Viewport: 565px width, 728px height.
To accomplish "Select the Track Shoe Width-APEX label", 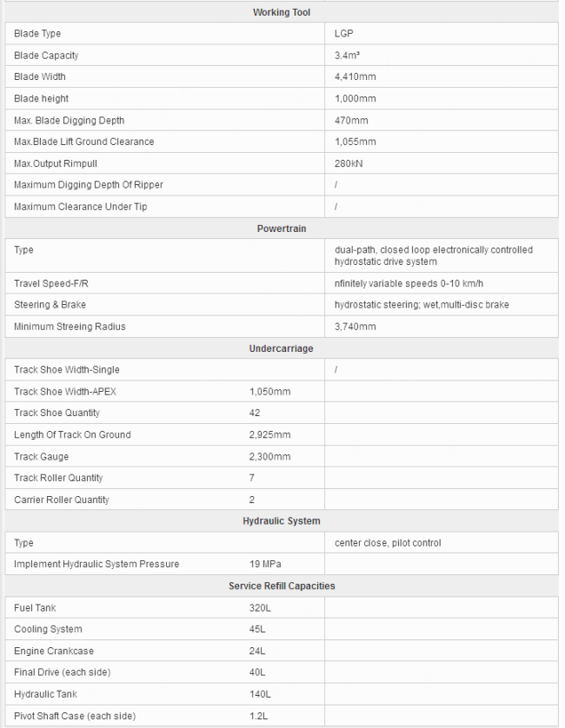I will (65, 392).
